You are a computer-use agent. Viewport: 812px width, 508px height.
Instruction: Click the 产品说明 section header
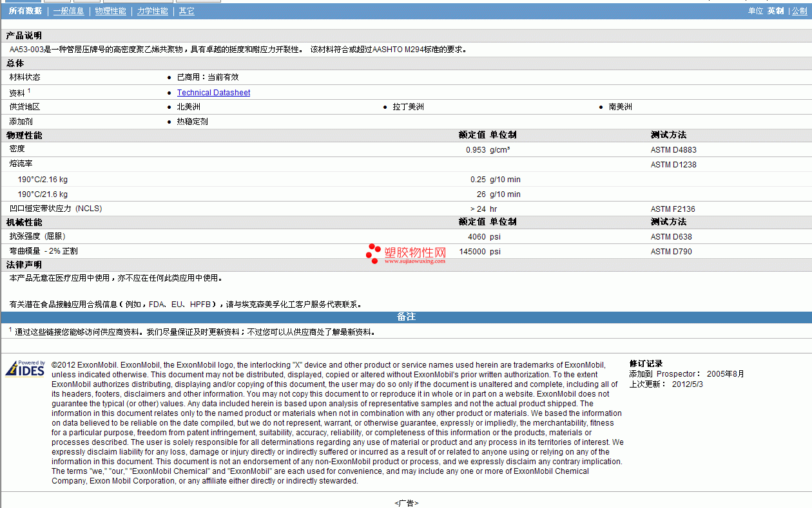point(24,36)
